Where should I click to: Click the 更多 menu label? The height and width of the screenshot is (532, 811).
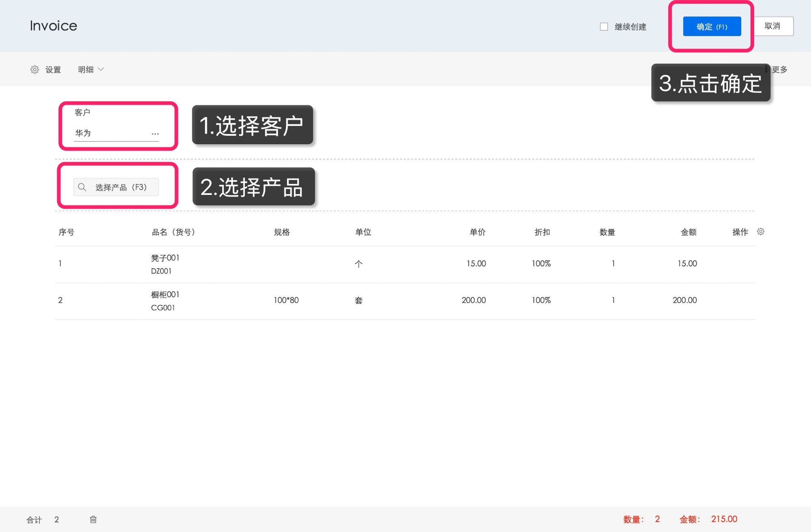click(x=779, y=70)
